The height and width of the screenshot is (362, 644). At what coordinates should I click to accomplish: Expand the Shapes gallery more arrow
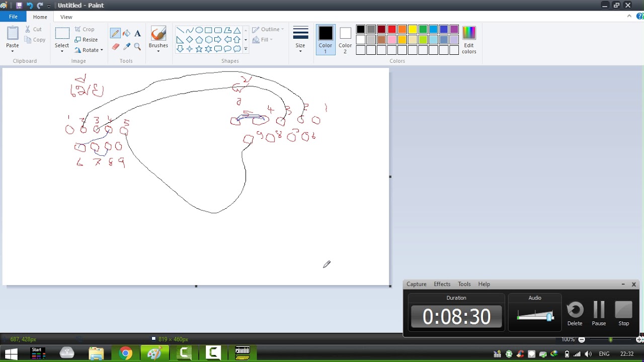coord(246,49)
